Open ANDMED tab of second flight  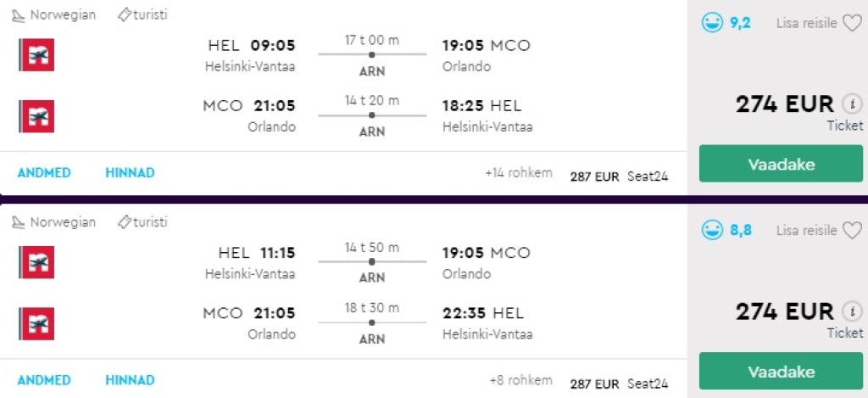(44, 380)
